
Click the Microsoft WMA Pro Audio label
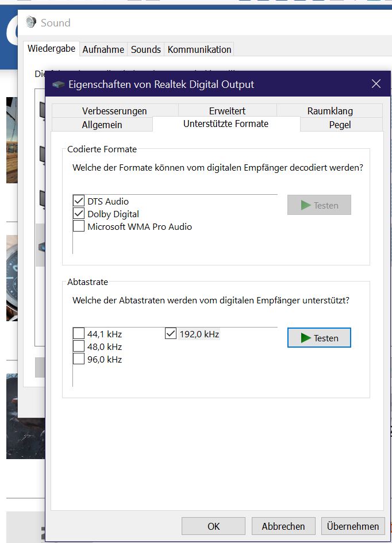(140, 226)
